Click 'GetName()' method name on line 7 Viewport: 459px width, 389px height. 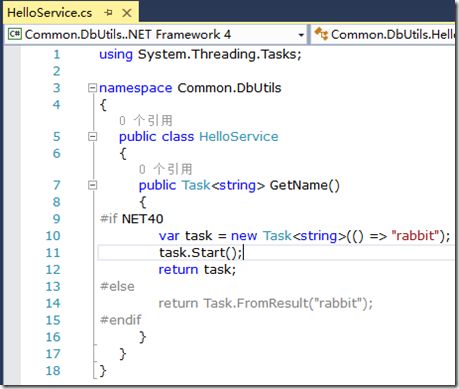coord(305,185)
